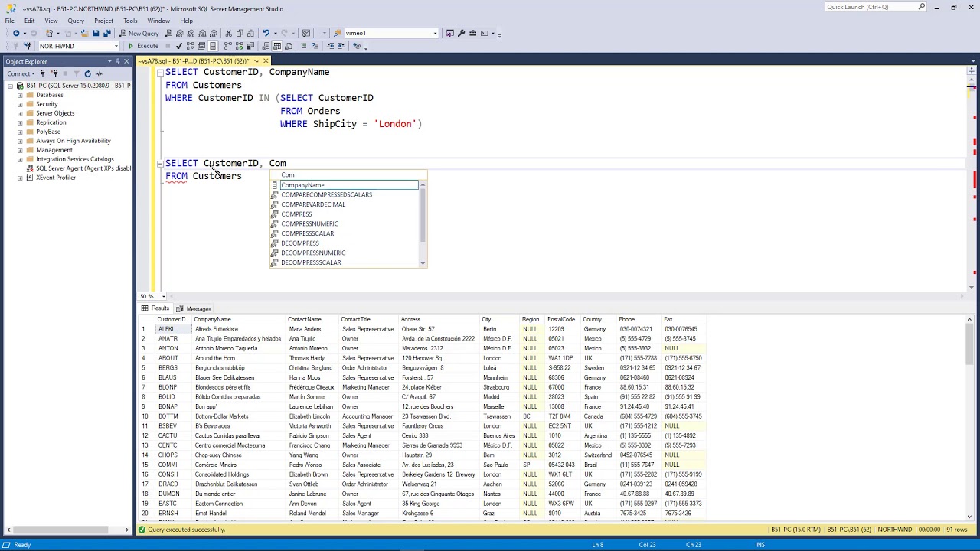Click the Results to File icon
This screenshot has width=980, height=551.
288,46
